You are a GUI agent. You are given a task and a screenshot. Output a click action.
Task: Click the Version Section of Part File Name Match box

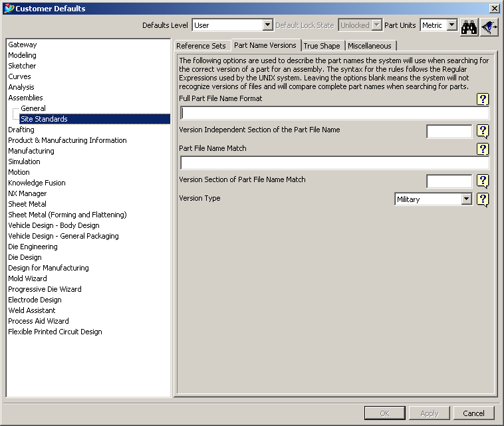pyautogui.click(x=449, y=181)
